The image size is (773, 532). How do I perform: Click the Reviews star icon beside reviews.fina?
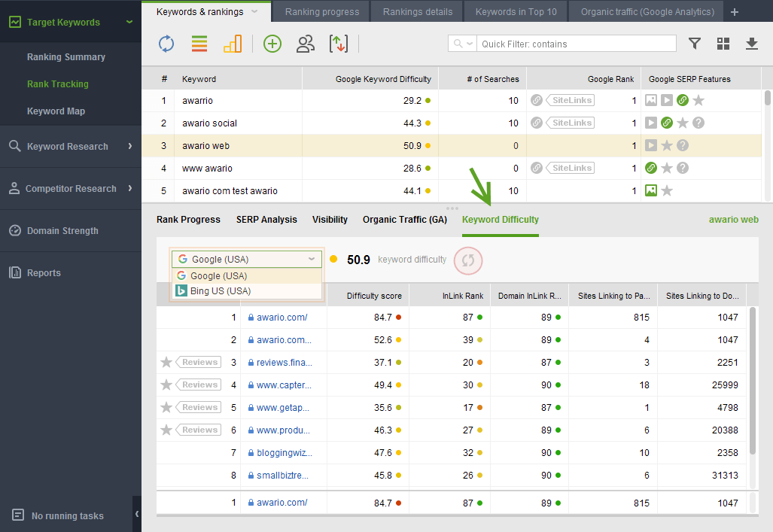click(x=166, y=363)
